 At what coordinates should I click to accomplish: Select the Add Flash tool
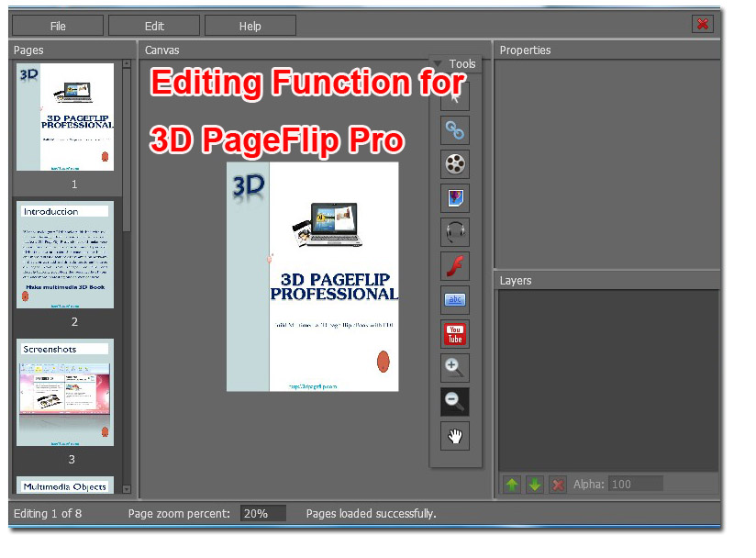(x=455, y=266)
